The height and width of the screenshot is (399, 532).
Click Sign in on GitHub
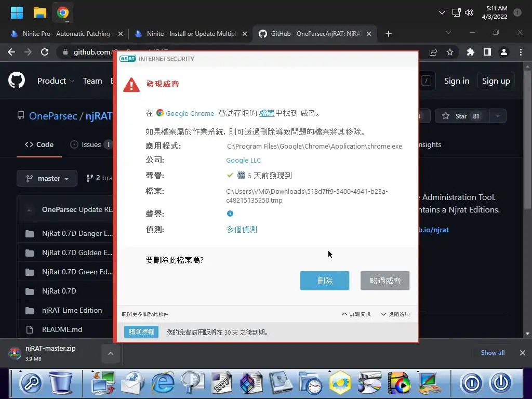click(457, 81)
